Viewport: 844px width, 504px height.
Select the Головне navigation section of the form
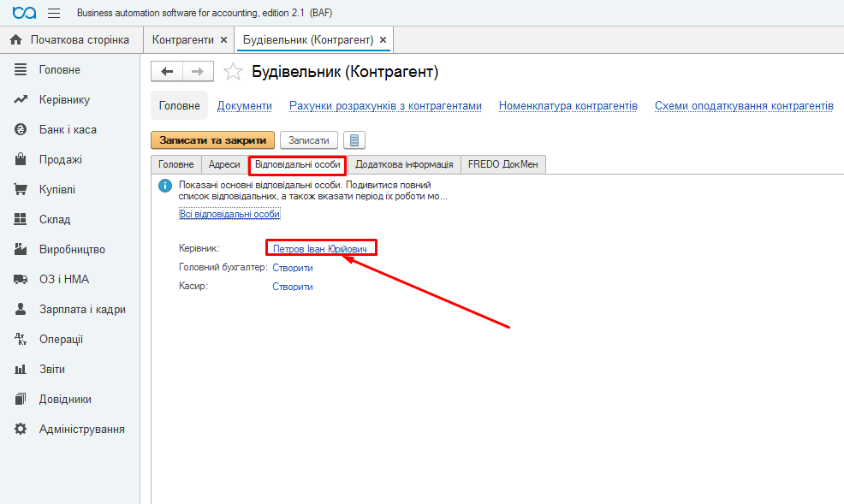[179, 106]
